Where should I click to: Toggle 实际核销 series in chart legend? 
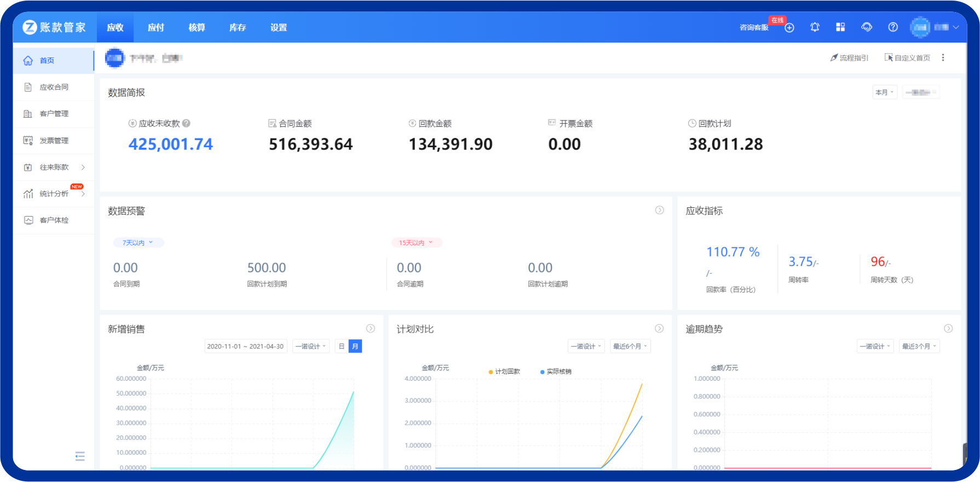click(556, 371)
